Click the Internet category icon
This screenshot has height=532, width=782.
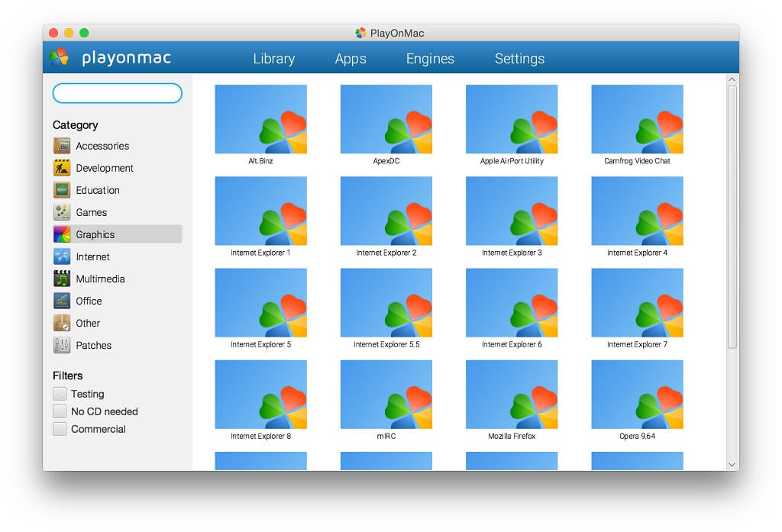pyautogui.click(x=62, y=256)
